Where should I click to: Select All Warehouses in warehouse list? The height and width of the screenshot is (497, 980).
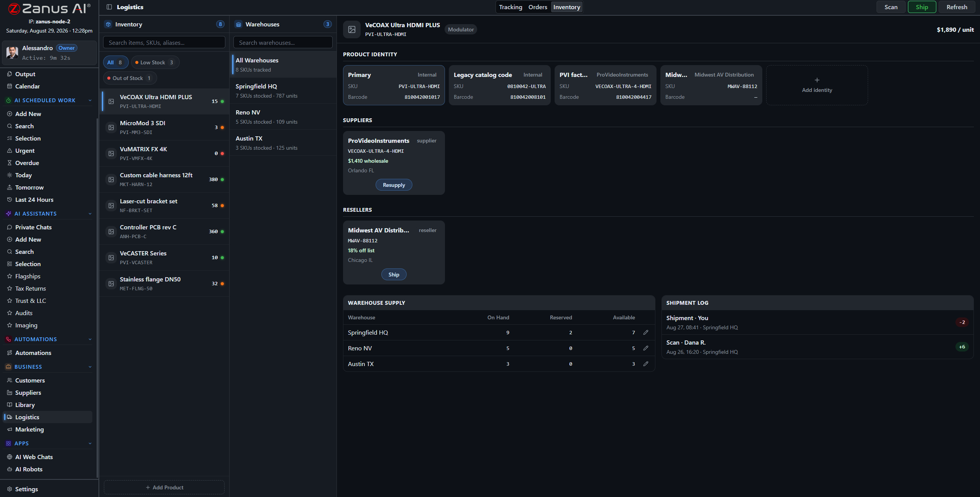point(283,65)
